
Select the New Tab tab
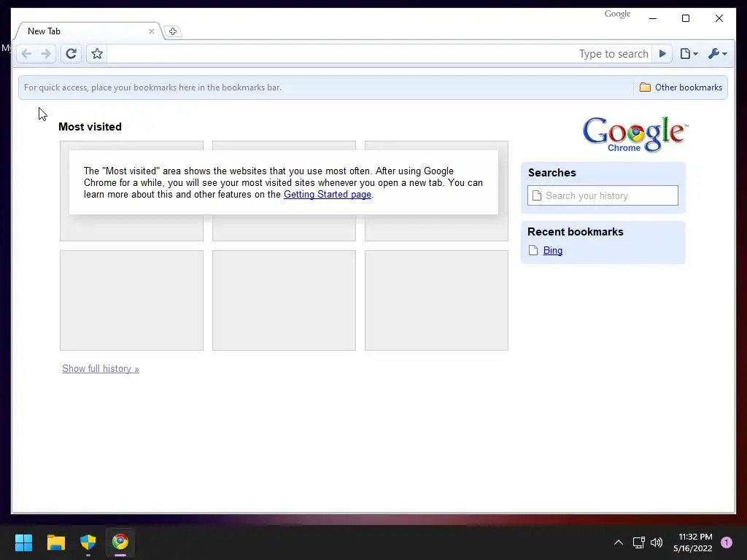88,31
